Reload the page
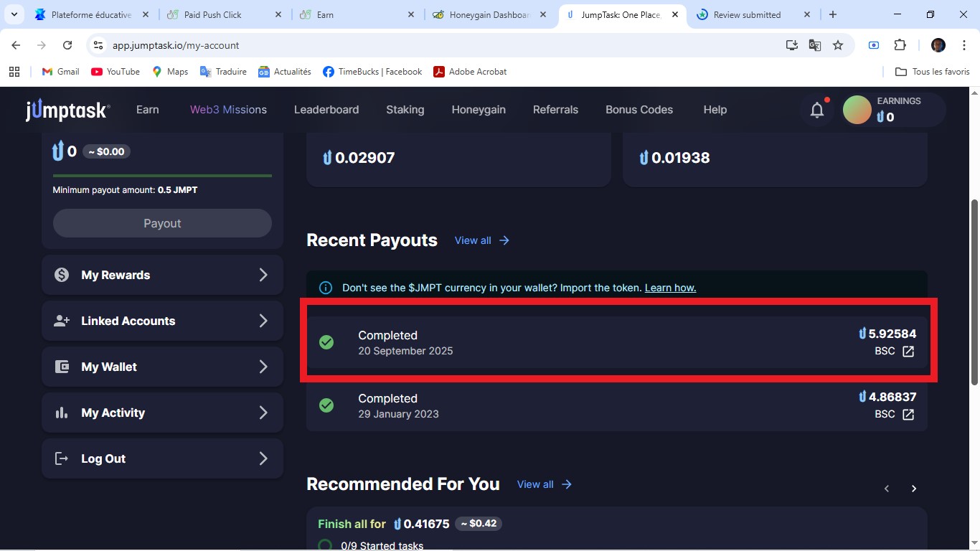 tap(67, 45)
